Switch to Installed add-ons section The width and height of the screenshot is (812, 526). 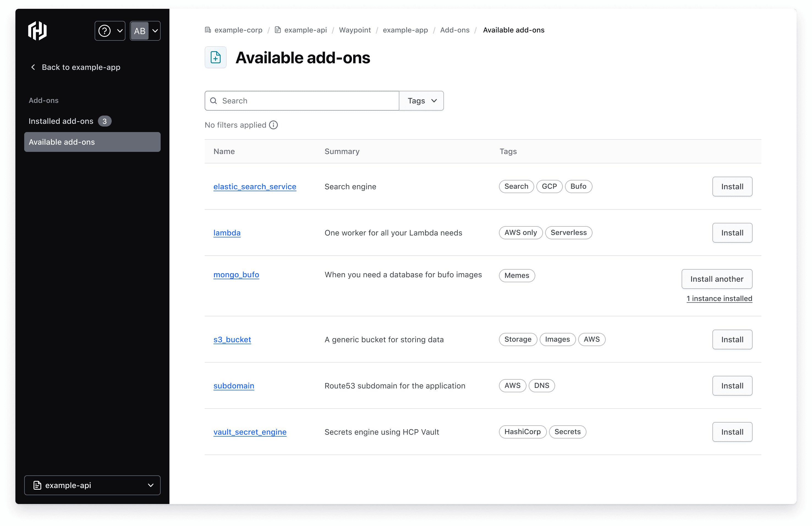click(61, 121)
